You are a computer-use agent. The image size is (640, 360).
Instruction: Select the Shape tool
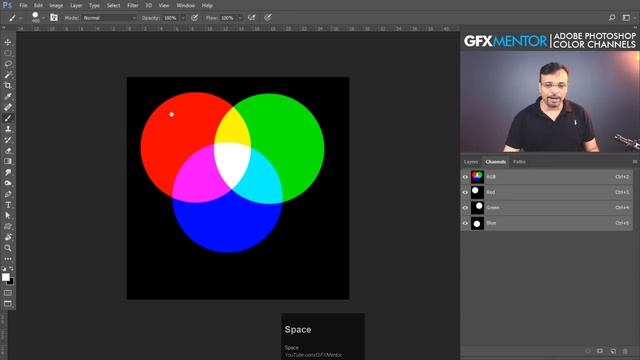pos(8,226)
